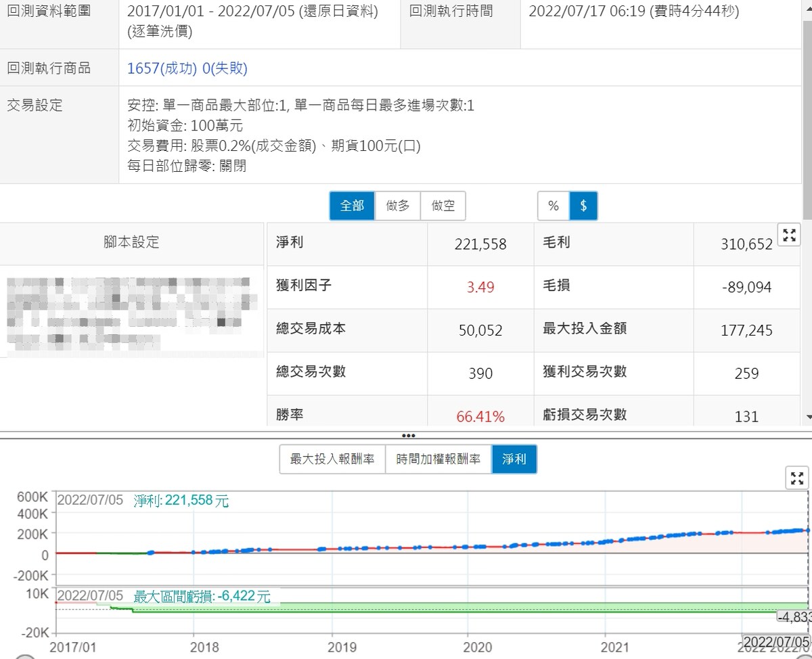Switch chart to 時間加權報酬率
Image resolution: width=812 pixels, height=659 pixels.
pos(438,459)
